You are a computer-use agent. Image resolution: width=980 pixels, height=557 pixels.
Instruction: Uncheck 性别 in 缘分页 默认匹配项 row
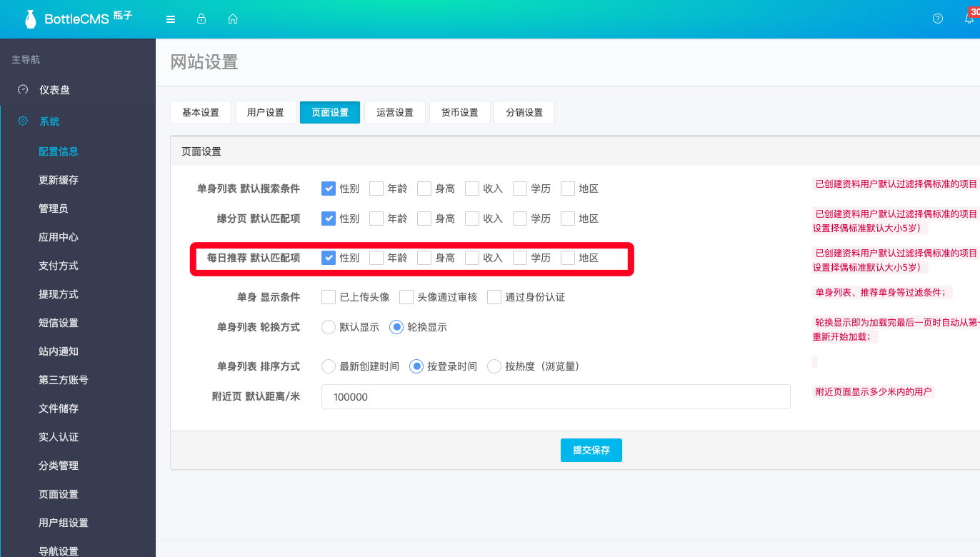pyautogui.click(x=329, y=219)
